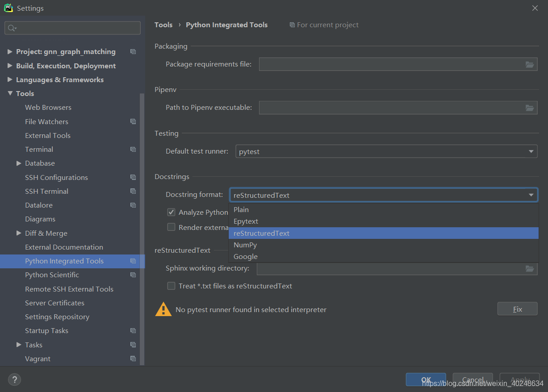Viewport: 548px width, 392px height.
Task: Click the help question mark icon
Action: [14, 379]
